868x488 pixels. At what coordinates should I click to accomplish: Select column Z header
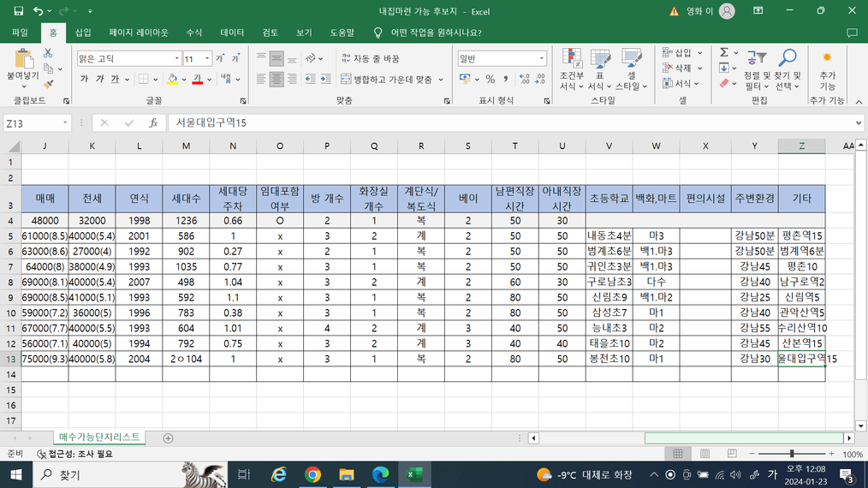tap(801, 146)
